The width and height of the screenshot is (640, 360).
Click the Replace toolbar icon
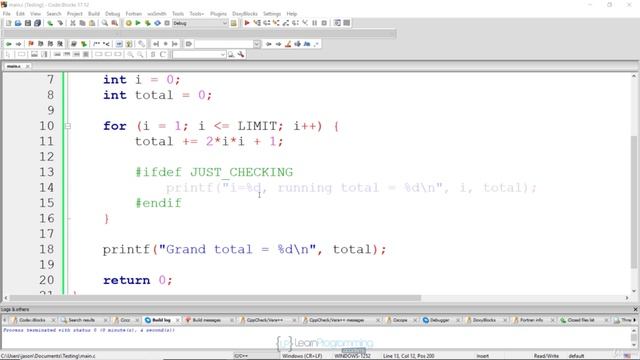pyautogui.click(x=115, y=23)
